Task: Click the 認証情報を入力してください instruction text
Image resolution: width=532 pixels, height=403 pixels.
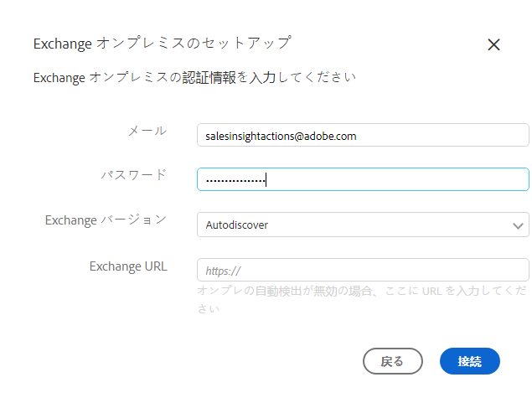Action: pyautogui.click(x=194, y=78)
